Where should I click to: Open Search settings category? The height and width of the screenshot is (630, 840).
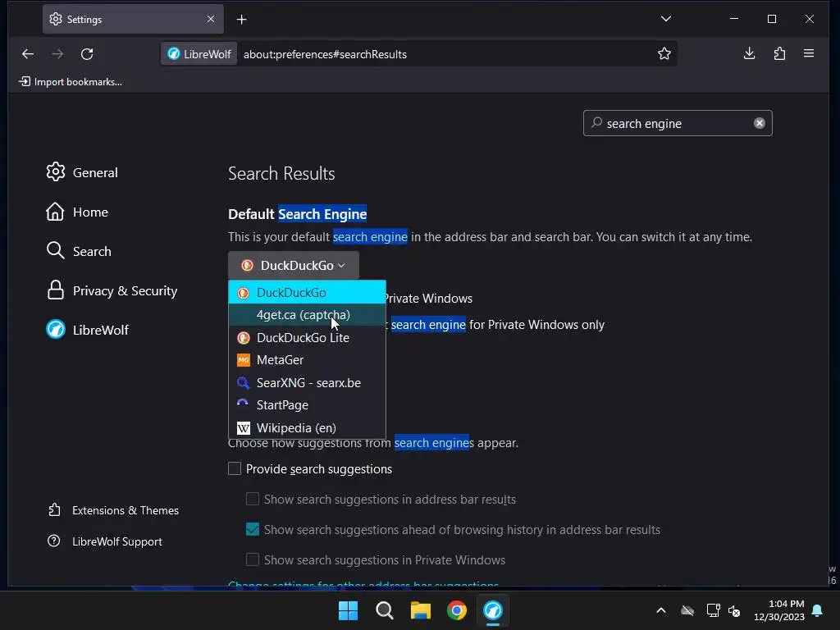pyautogui.click(x=79, y=251)
